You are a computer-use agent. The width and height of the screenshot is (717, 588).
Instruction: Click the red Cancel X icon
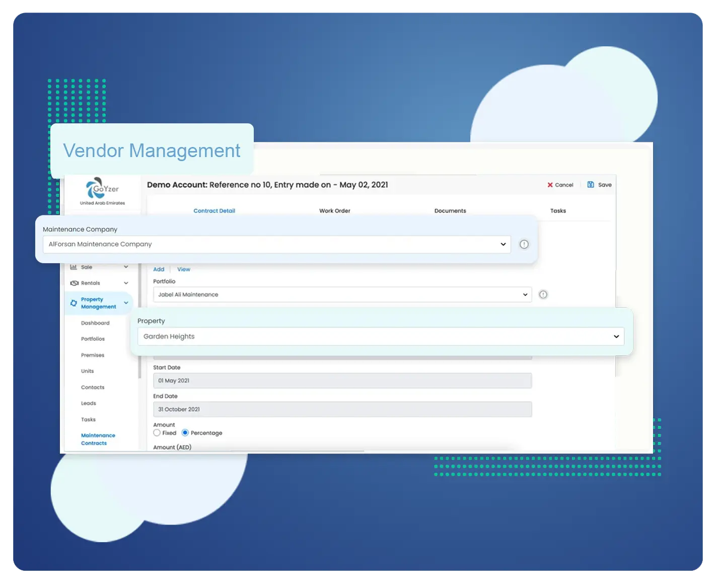pos(550,185)
